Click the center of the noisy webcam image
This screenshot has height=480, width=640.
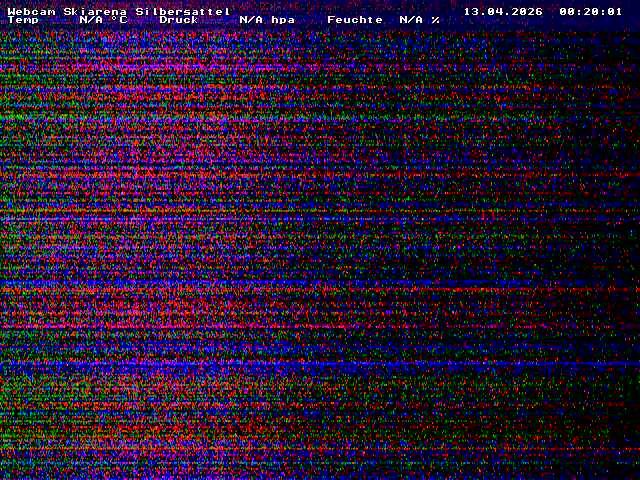point(320,250)
